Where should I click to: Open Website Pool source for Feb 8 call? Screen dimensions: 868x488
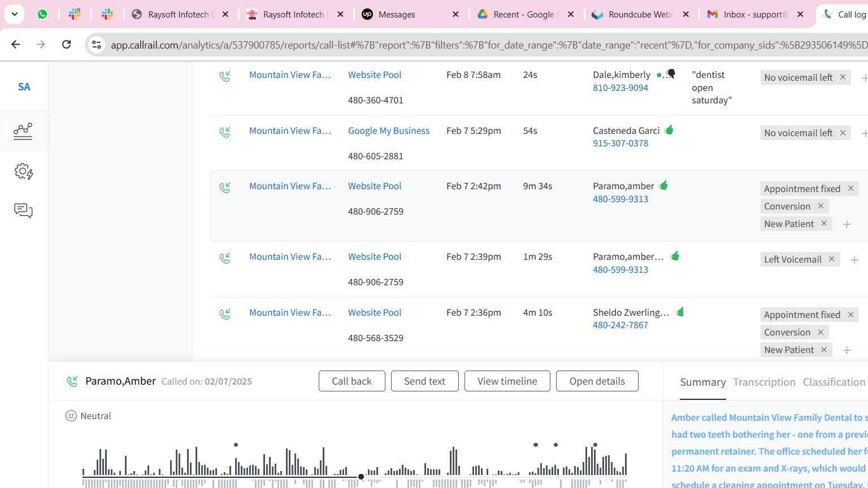[375, 75]
